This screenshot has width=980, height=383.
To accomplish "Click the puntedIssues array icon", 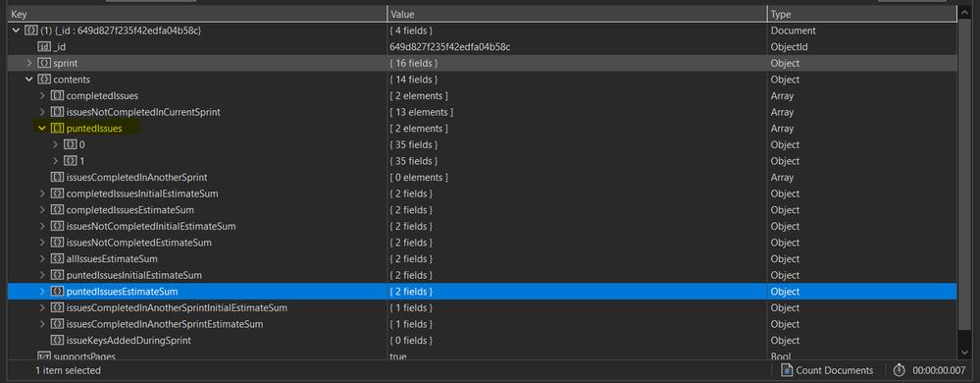I will pyautogui.click(x=58, y=129).
